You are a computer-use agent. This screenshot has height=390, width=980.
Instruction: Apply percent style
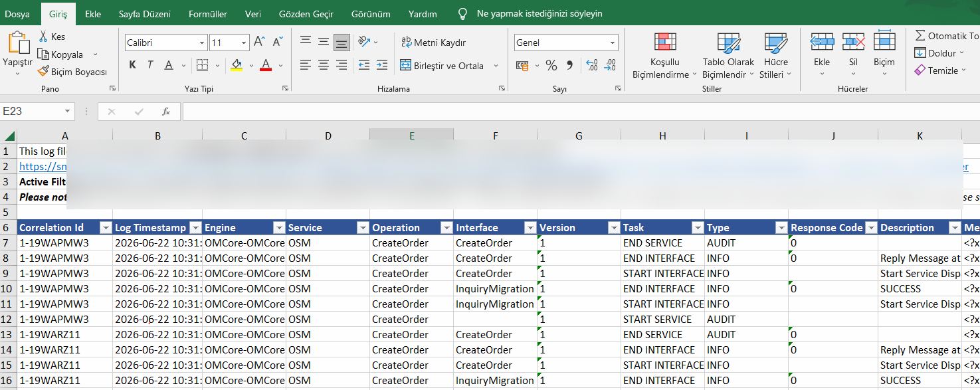(x=551, y=65)
